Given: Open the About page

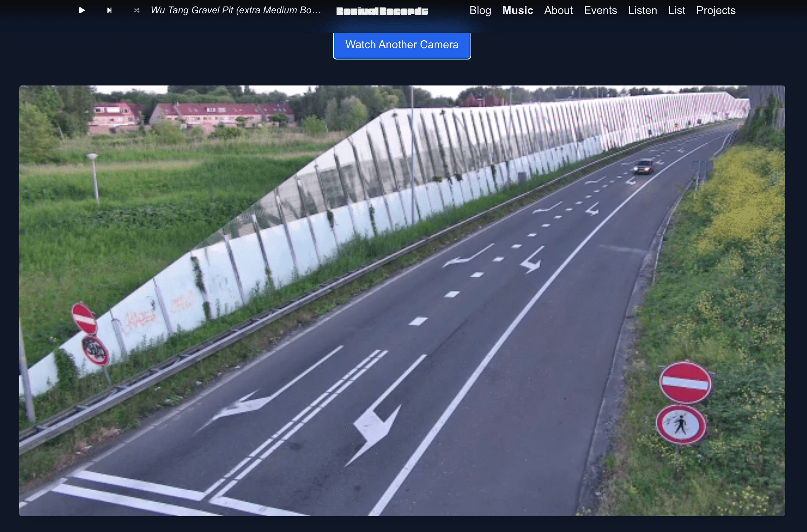Looking at the screenshot, I should pyautogui.click(x=558, y=10).
